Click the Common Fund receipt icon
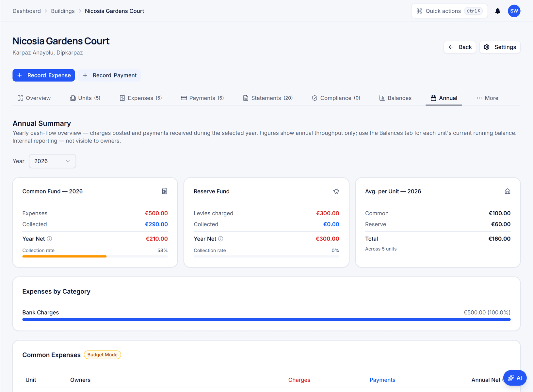533x392 pixels. (165, 191)
